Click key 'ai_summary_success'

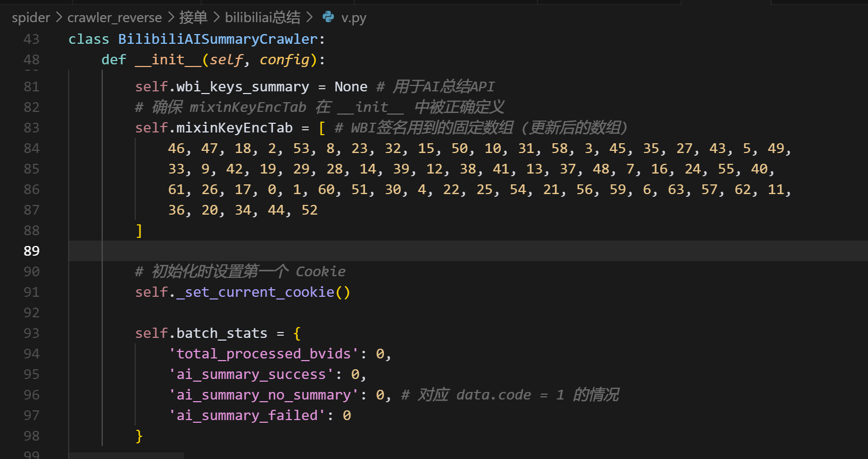[251, 374]
